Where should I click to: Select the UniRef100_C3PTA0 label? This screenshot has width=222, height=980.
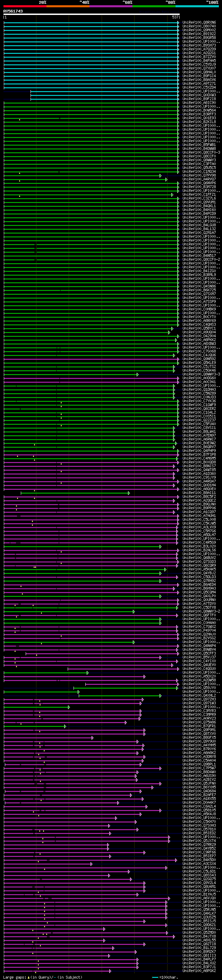(199, 164)
